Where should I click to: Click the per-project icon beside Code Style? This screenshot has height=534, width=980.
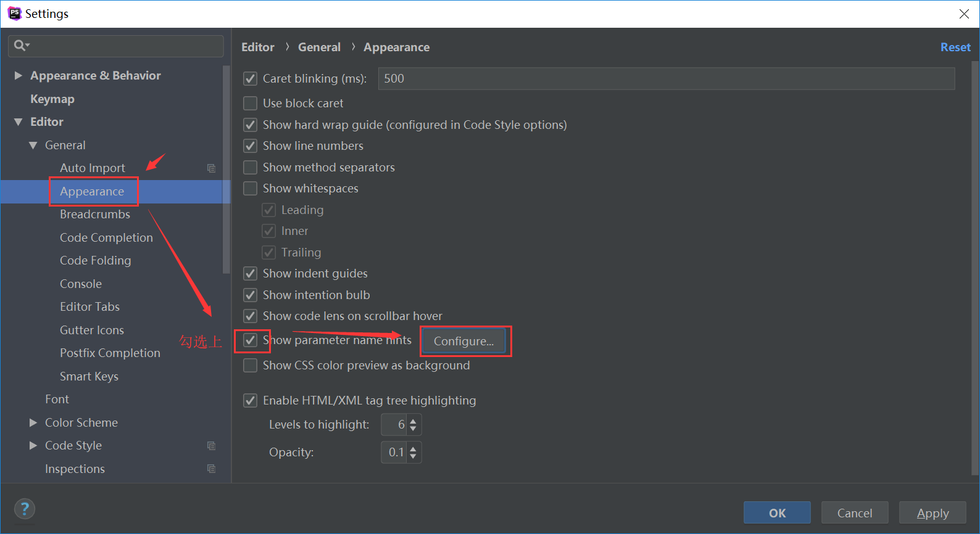click(211, 446)
